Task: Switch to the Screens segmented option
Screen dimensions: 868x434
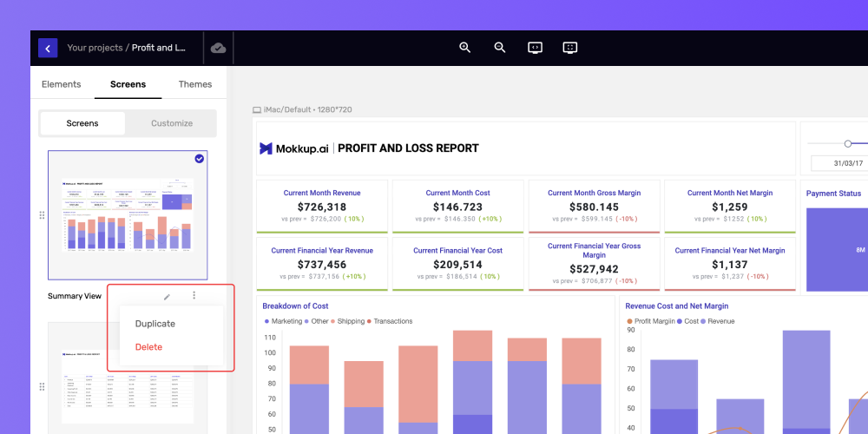Action: coord(82,123)
